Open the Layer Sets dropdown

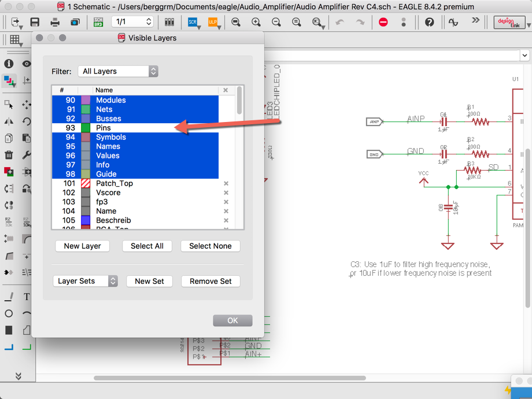(x=85, y=281)
